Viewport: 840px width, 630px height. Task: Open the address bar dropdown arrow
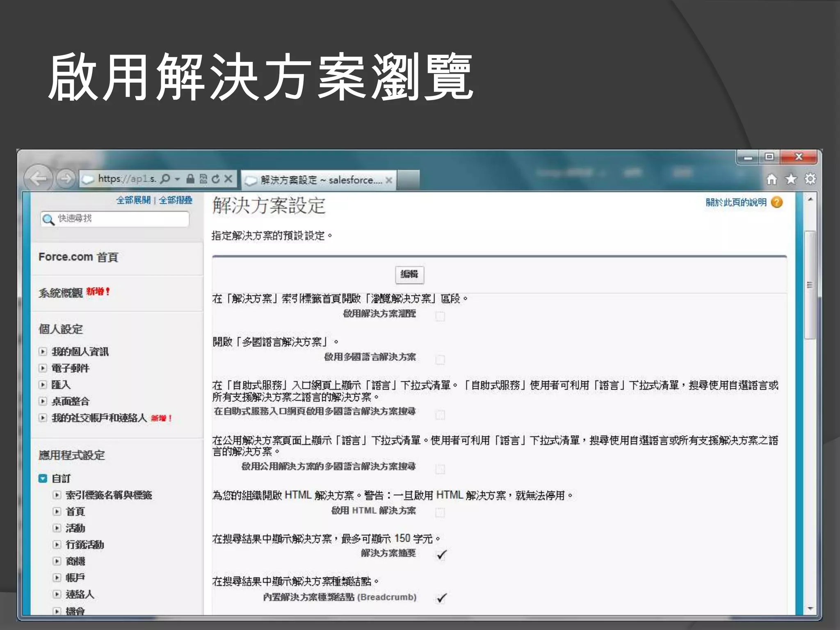177,179
